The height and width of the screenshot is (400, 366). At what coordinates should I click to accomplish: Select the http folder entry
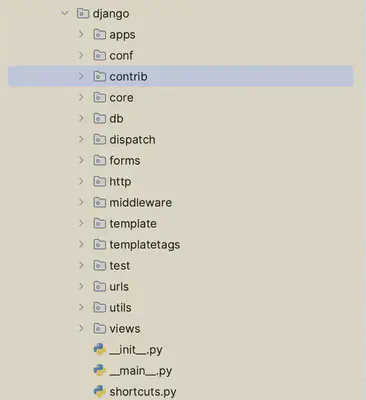pos(120,182)
